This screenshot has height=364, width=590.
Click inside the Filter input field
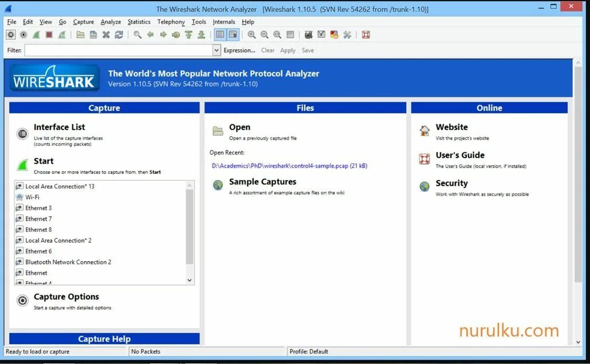119,50
